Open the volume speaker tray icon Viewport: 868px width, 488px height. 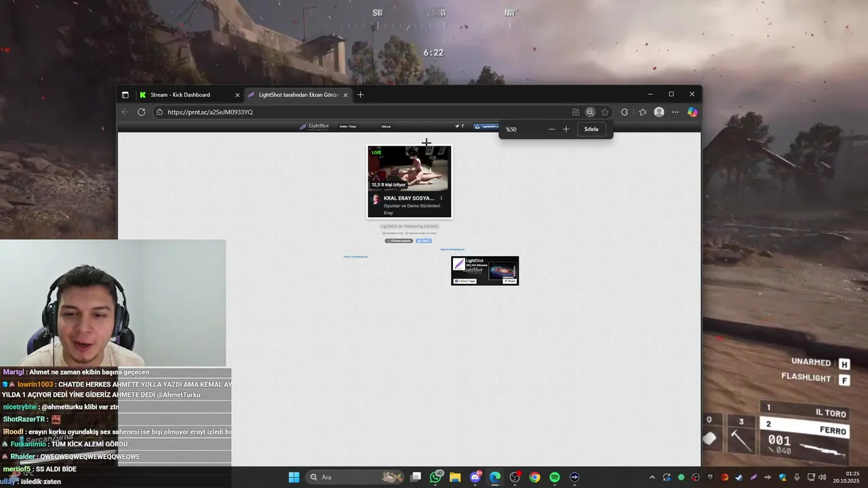(823, 477)
